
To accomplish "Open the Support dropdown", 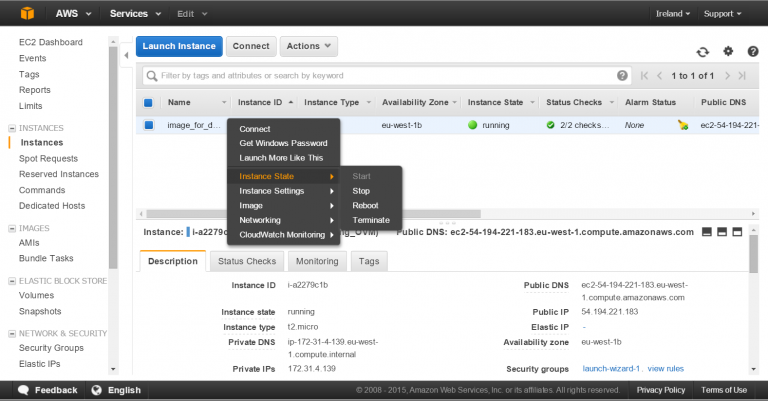I will click(x=722, y=14).
